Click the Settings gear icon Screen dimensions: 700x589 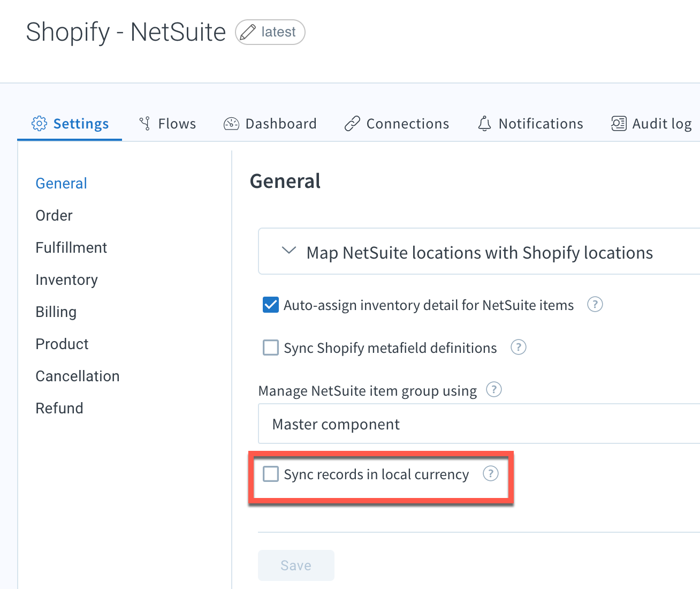point(39,124)
